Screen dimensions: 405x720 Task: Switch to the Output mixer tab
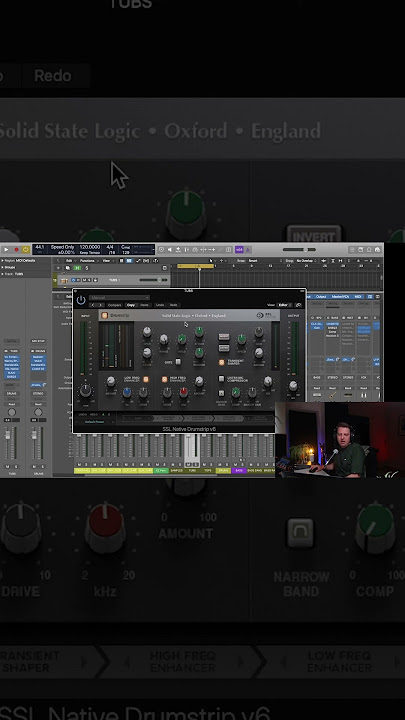pos(321,297)
